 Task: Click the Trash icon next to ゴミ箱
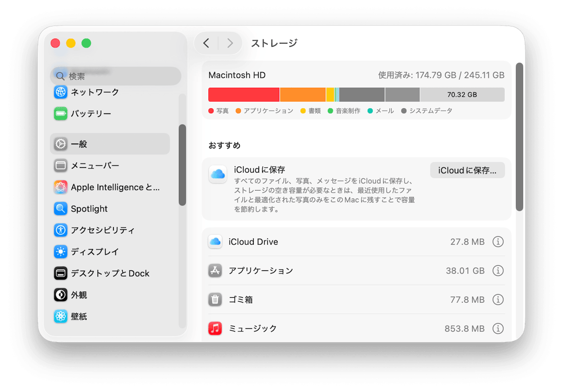(x=215, y=299)
